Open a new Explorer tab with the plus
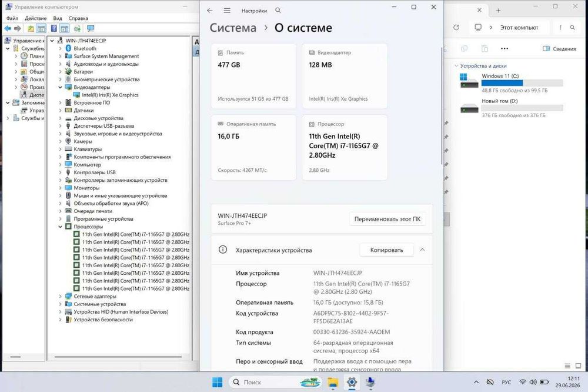The width and height of the screenshot is (588, 392). pyautogui.click(x=499, y=11)
